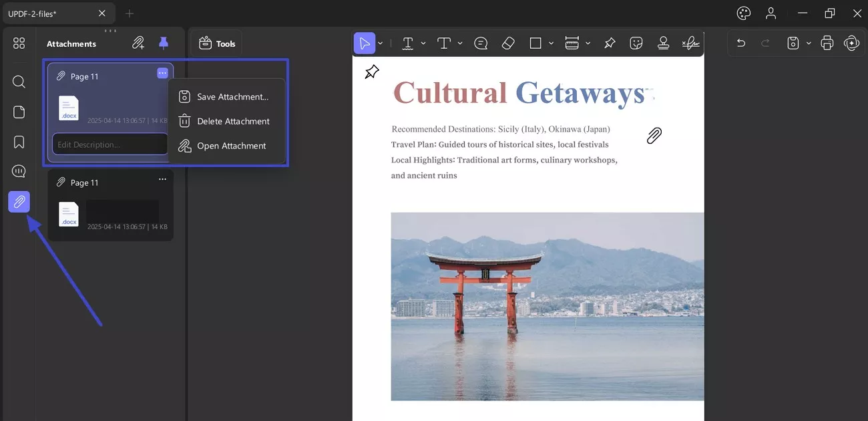Open the user account icon
This screenshot has height=421, width=868.
(771, 13)
